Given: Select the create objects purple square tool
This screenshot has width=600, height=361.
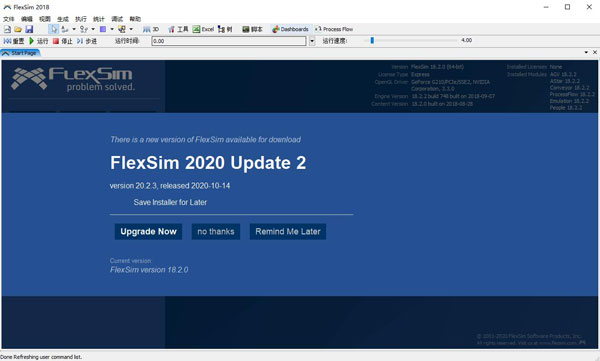Looking at the screenshot, I should (x=103, y=29).
